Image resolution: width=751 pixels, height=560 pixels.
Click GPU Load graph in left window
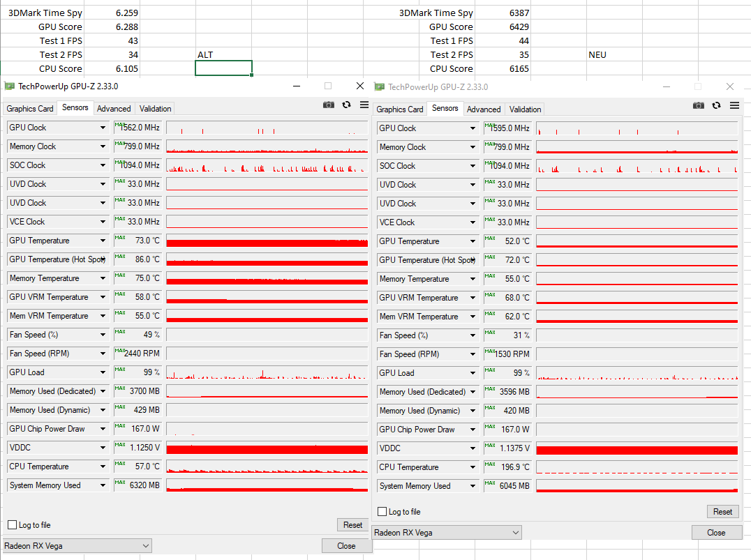[x=267, y=372]
